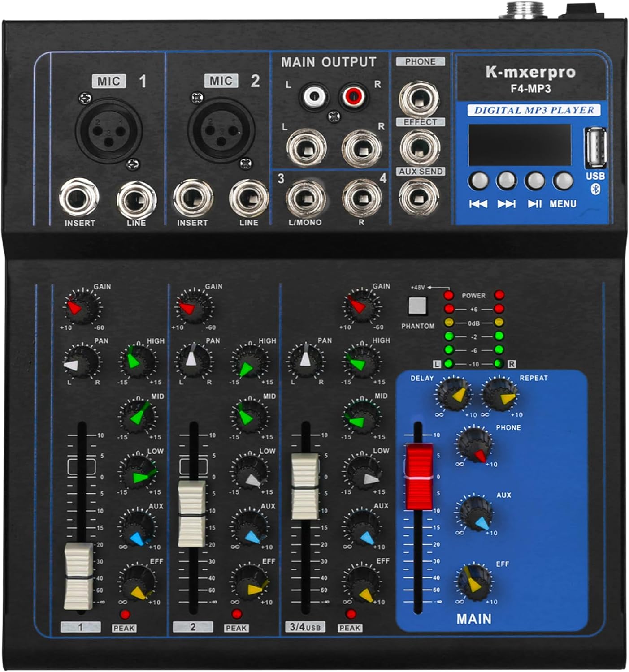629x672 pixels.
Task: Adjust the channel 1 AUX knob
Action: point(137,527)
